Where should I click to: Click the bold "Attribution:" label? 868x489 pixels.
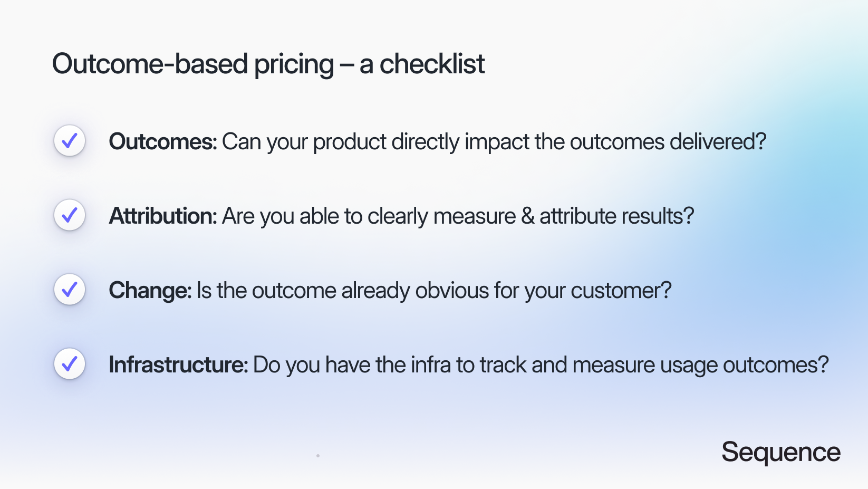tap(162, 216)
